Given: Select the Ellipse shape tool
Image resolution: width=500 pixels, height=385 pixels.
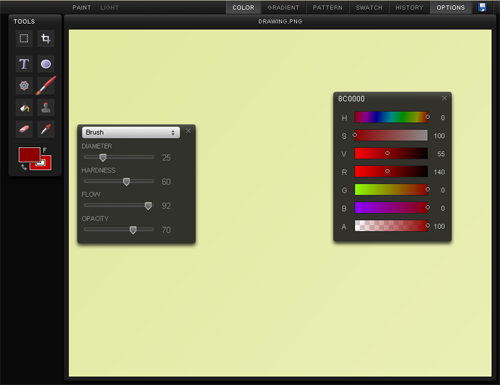Looking at the screenshot, I should (46, 64).
